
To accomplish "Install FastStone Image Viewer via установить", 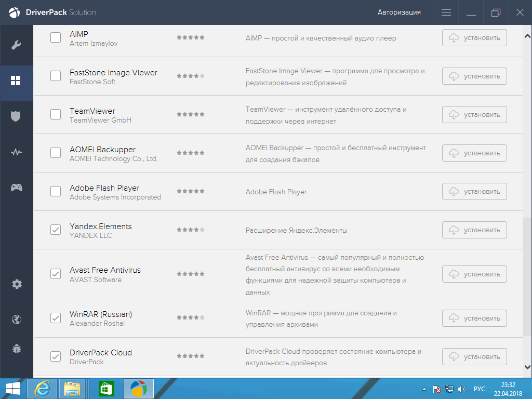I will 474,76.
